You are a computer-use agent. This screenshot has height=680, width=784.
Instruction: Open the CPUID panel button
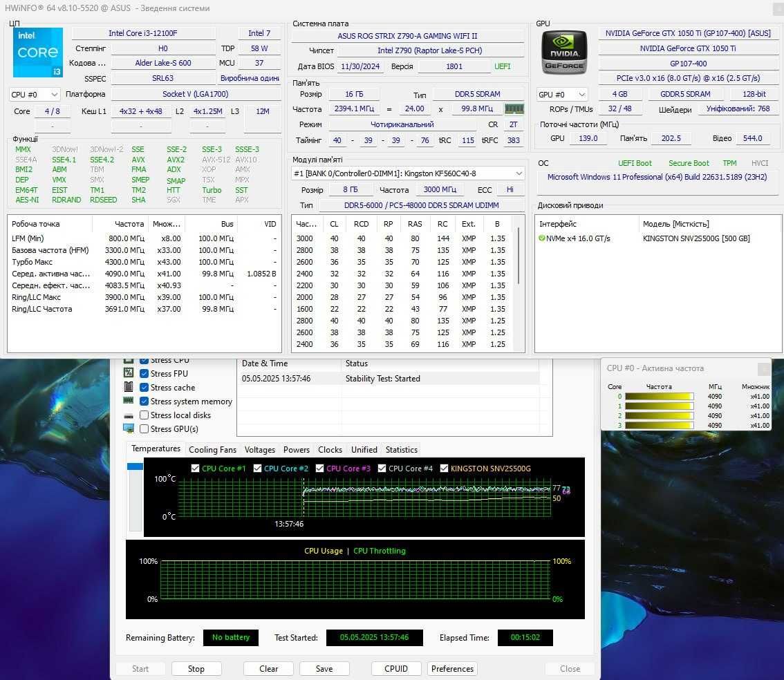point(396,668)
